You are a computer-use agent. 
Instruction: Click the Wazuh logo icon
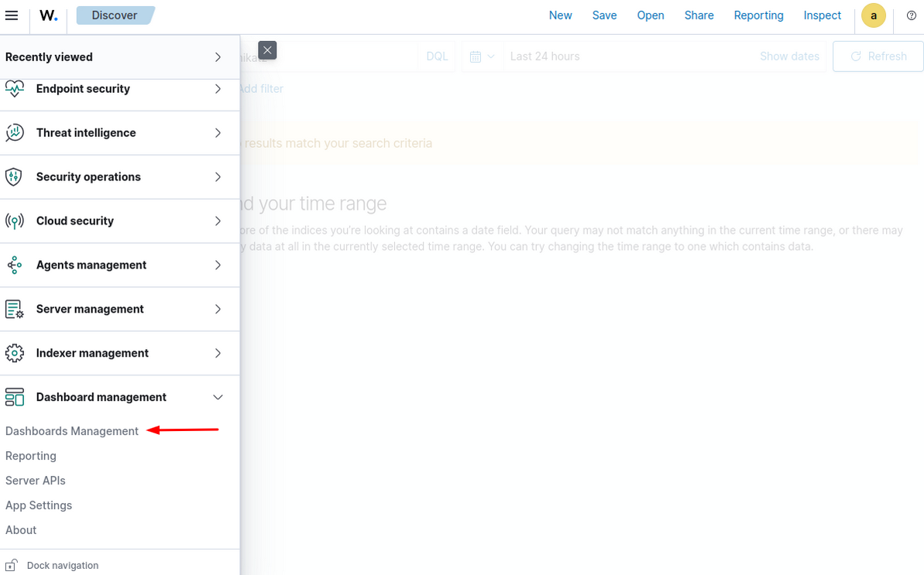pos(48,15)
